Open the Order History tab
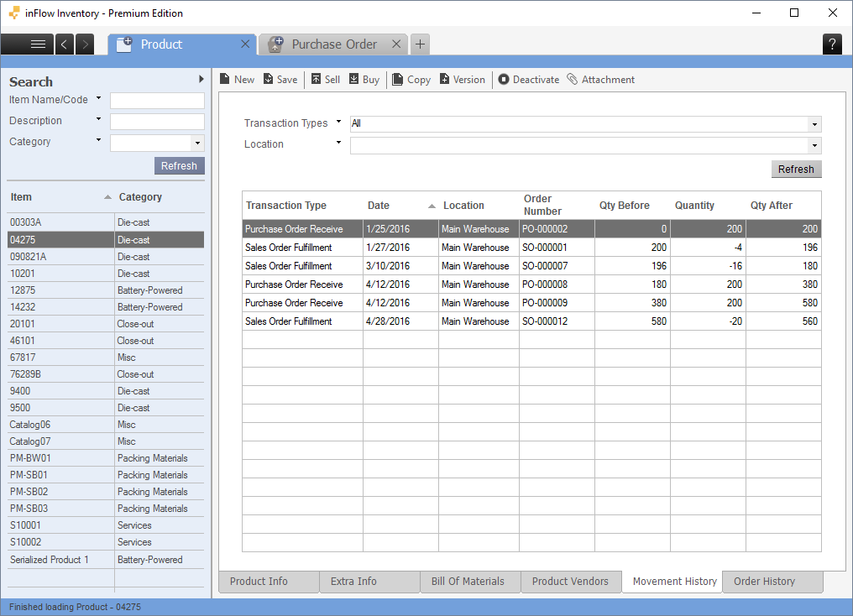This screenshot has height=616, width=853. point(772,582)
